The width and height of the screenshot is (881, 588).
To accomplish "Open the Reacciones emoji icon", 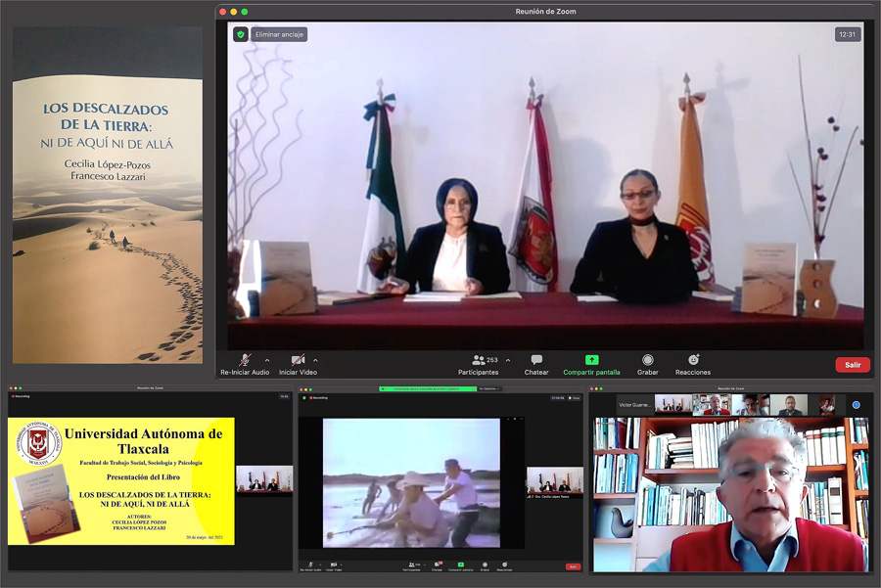I will coord(693,359).
